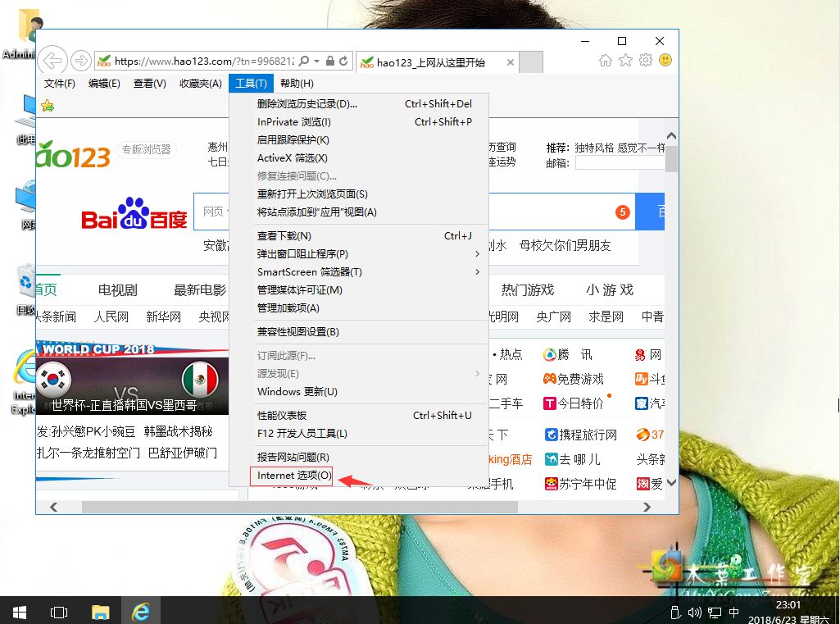Click the 邮箱 input field
This screenshot has height=624, width=840.
pos(620,163)
